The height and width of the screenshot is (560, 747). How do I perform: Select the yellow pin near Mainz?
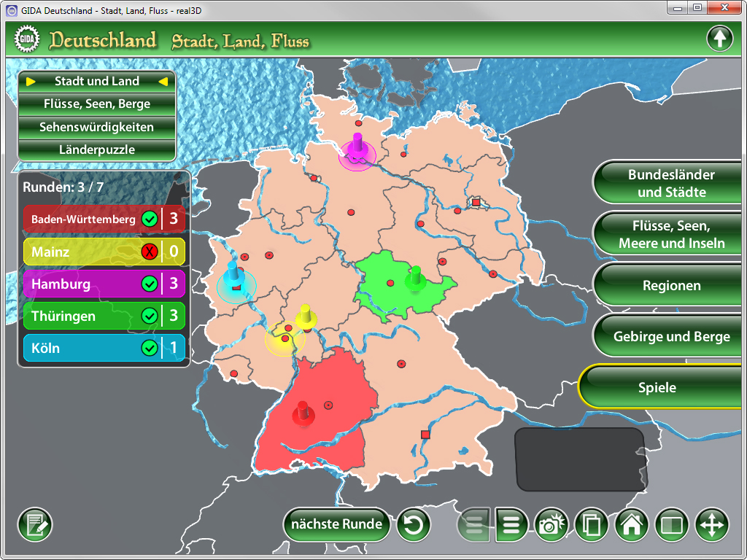click(306, 316)
